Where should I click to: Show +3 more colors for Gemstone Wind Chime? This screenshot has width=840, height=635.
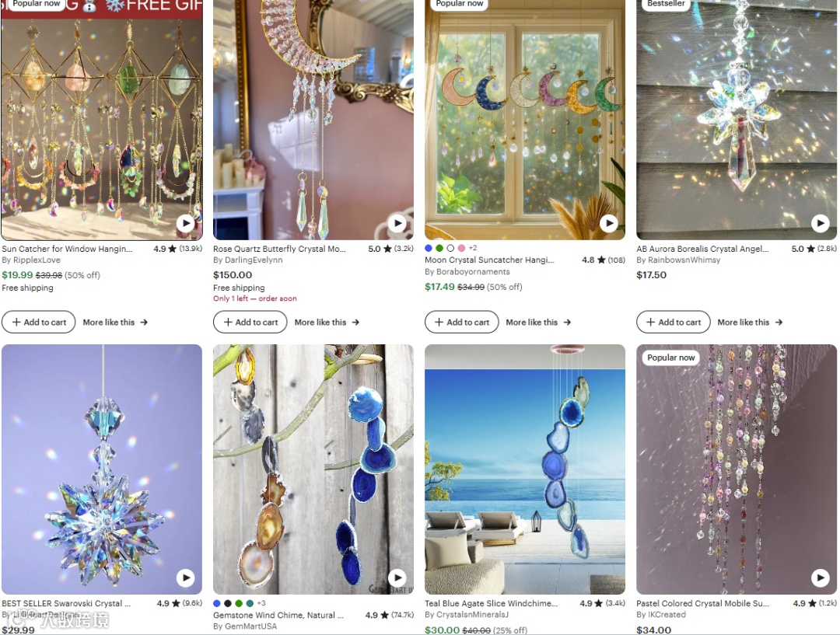[x=261, y=603]
